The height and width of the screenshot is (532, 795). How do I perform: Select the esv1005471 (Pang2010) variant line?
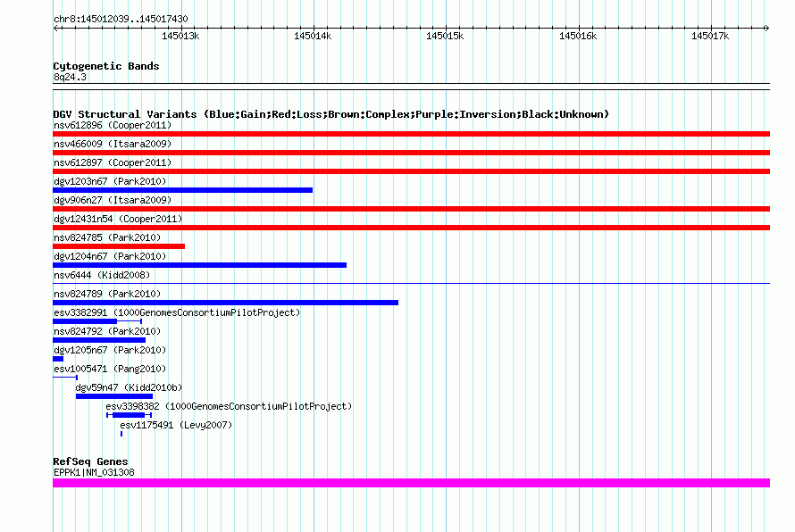coord(65,378)
